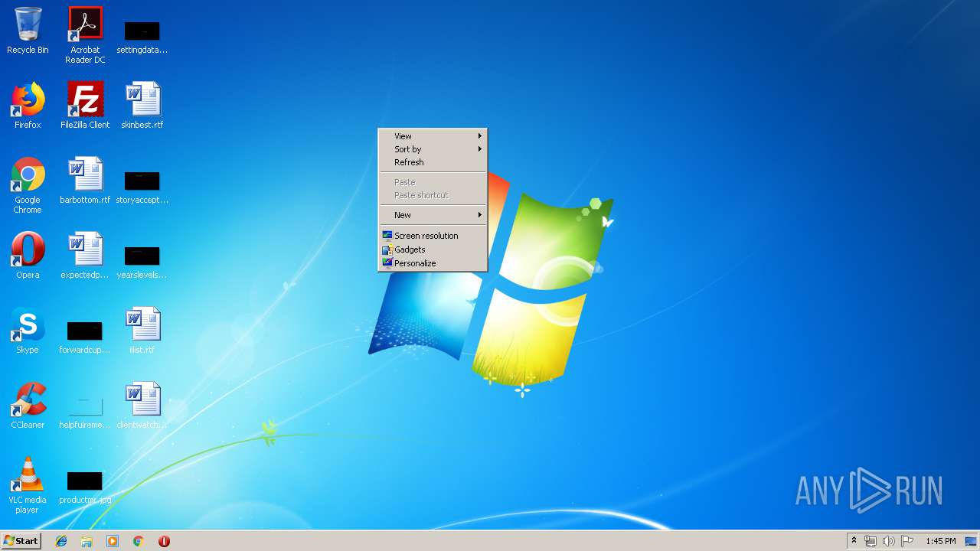Open the Recycle Bin desktop icon

28,31
